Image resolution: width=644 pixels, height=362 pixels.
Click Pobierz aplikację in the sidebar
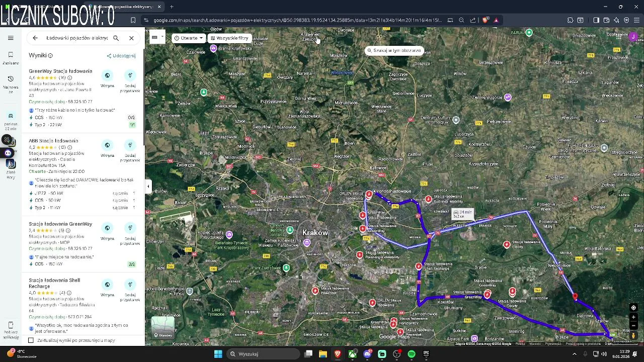[11, 329]
